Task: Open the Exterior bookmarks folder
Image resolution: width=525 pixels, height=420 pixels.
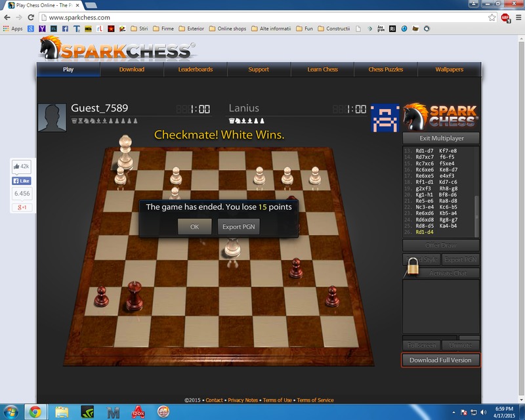Action: point(191,29)
